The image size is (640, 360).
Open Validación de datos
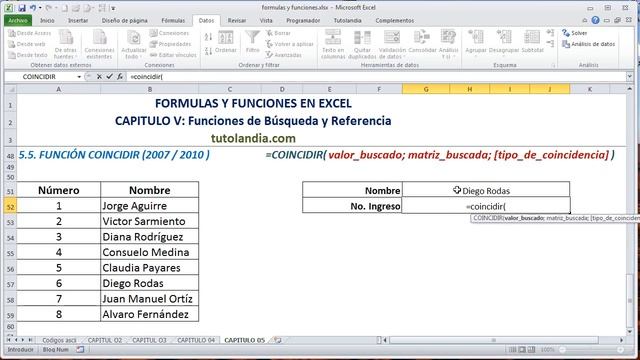click(392, 44)
